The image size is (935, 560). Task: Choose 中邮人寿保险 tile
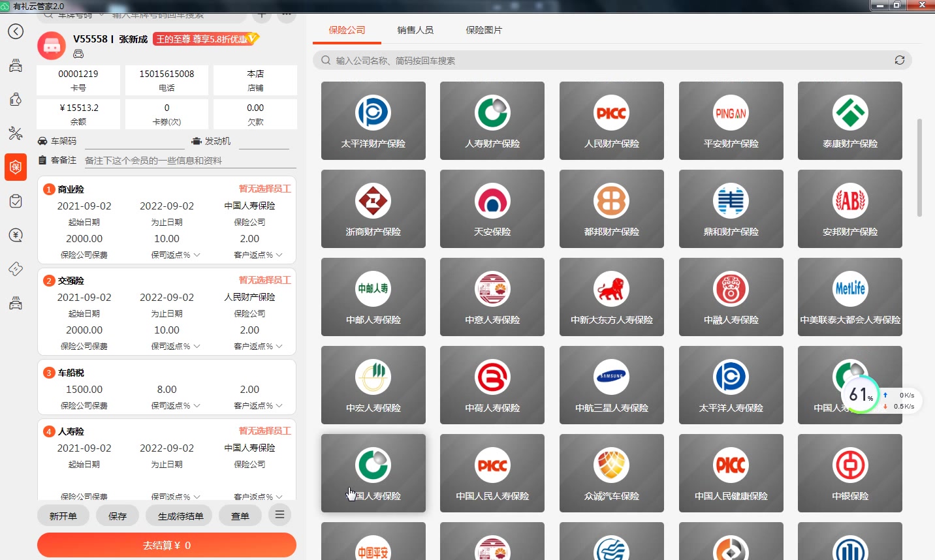click(373, 297)
